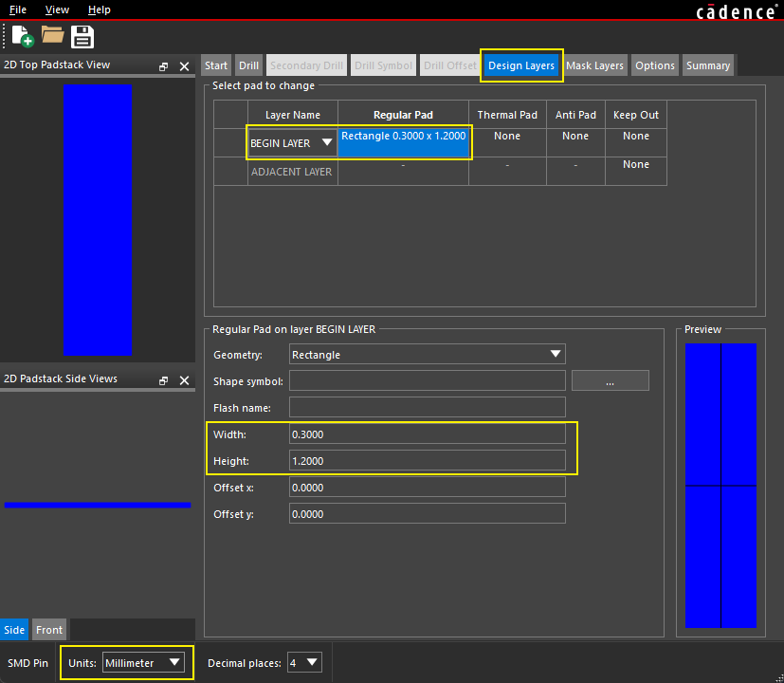The width and height of the screenshot is (784, 683).
Task: Open the File menu
Action: click(x=18, y=9)
